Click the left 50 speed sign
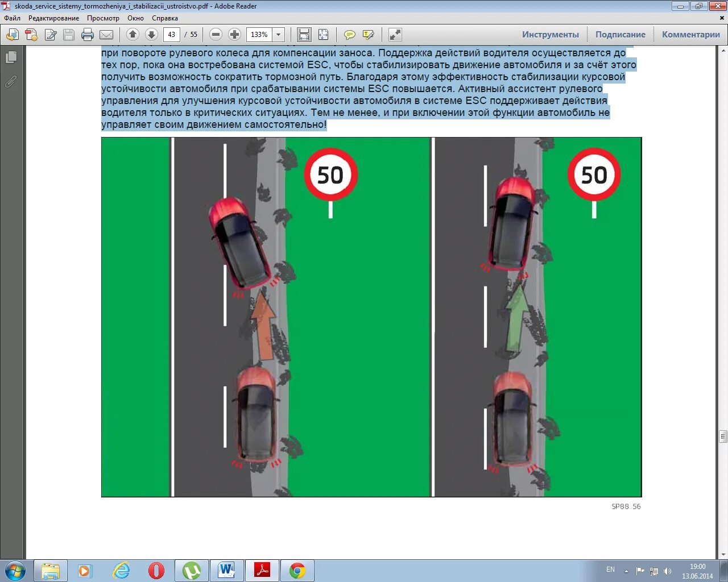The image size is (728, 582). click(330, 175)
